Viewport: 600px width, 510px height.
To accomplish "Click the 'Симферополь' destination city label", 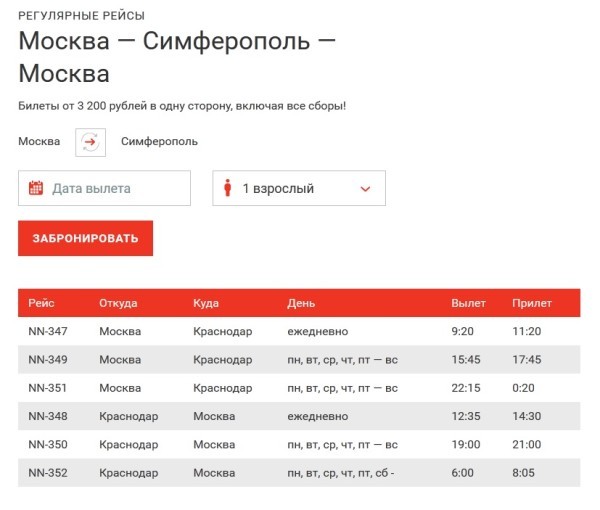I will coord(159,142).
